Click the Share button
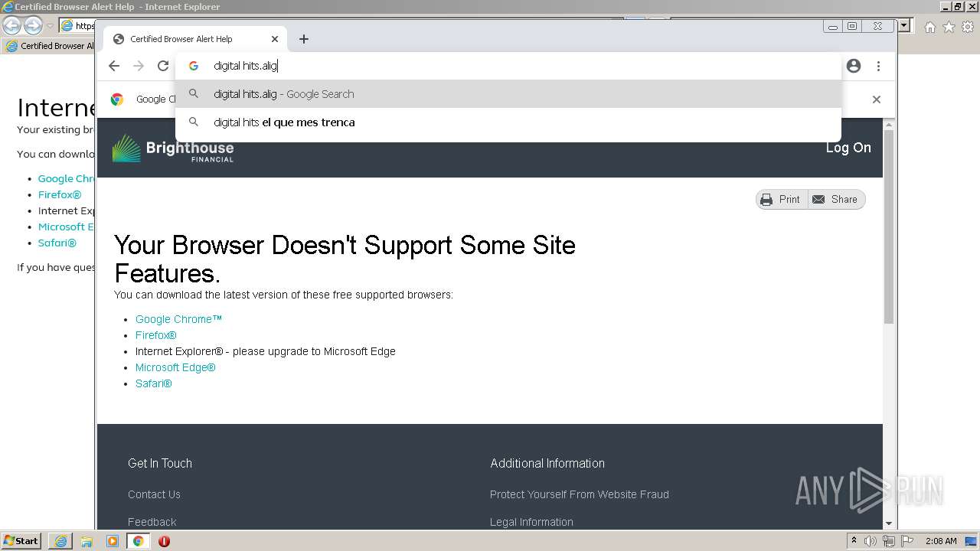The image size is (980, 551). (836, 199)
